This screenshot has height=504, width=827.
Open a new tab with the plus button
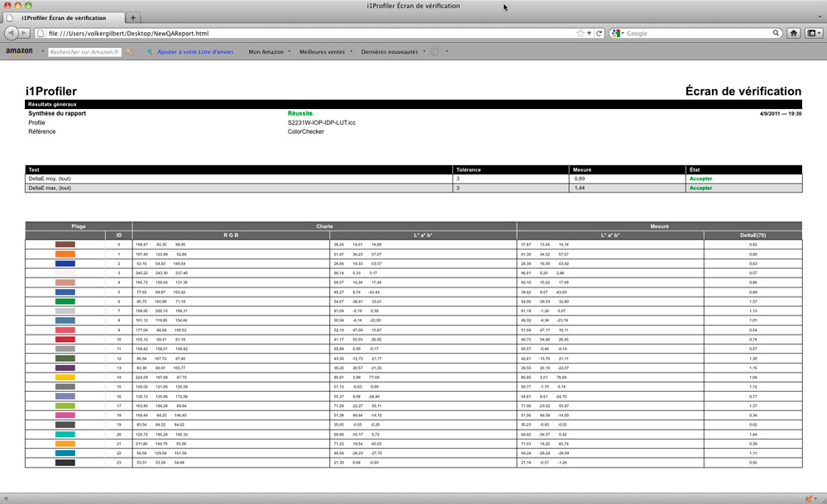point(133,18)
